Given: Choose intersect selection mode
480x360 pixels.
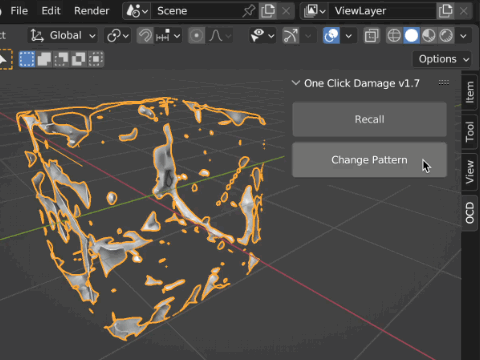Looking at the screenshot, I should coord(96,59).
